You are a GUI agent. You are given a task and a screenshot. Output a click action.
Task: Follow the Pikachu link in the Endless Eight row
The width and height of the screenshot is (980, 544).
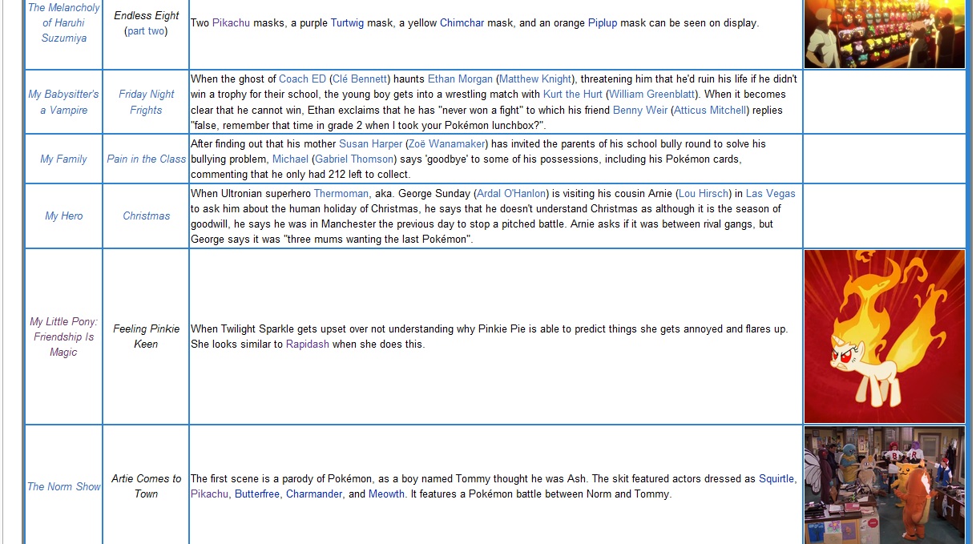click(231, 23)
